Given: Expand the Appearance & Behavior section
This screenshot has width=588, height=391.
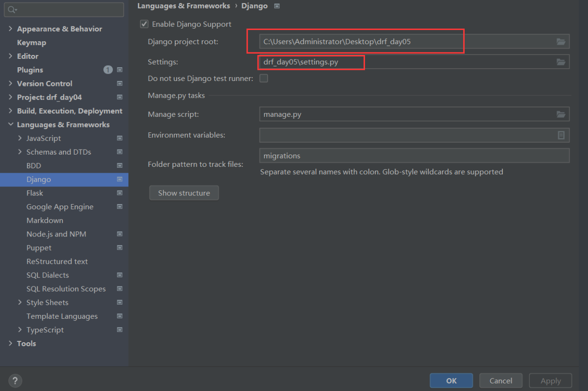Looking at the screenshot, I should (x=10, y=29).
